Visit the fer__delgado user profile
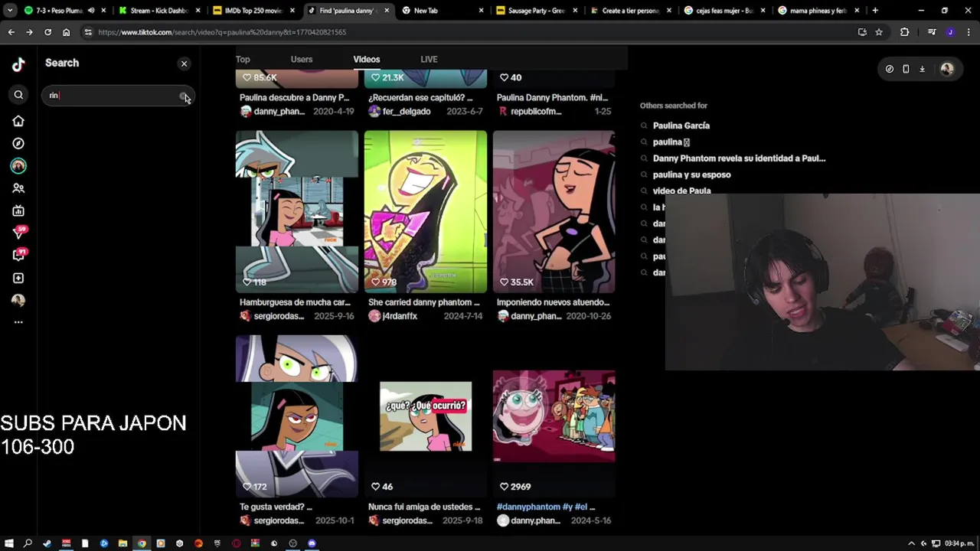980x551 pixels. coord(406,112)
